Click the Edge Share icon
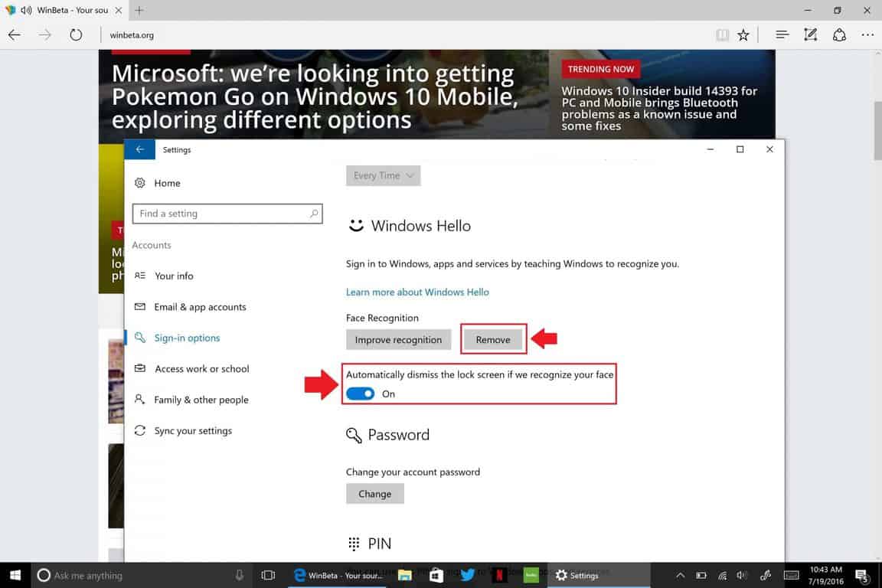 click(x=839, y=35)
